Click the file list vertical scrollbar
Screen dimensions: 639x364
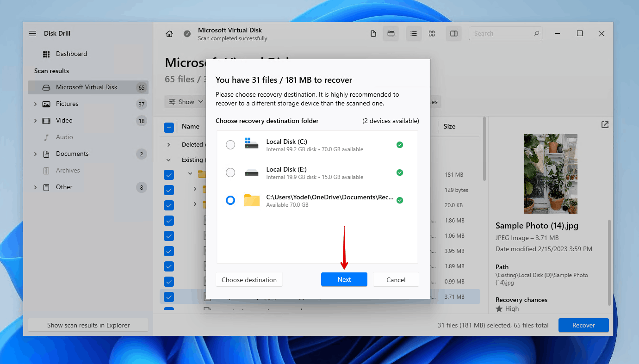[x=484, y=148]
